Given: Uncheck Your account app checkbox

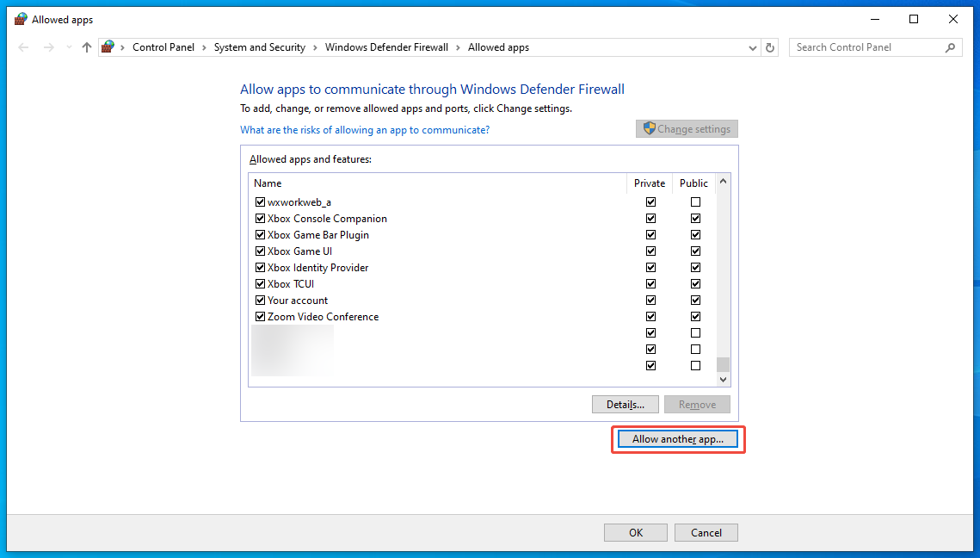Looking at the screenshot, I should tap(260, 301).
